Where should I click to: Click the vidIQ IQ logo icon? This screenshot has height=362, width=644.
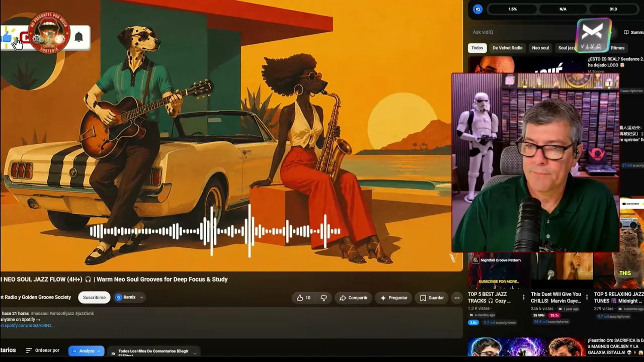(x=478, y=9)
